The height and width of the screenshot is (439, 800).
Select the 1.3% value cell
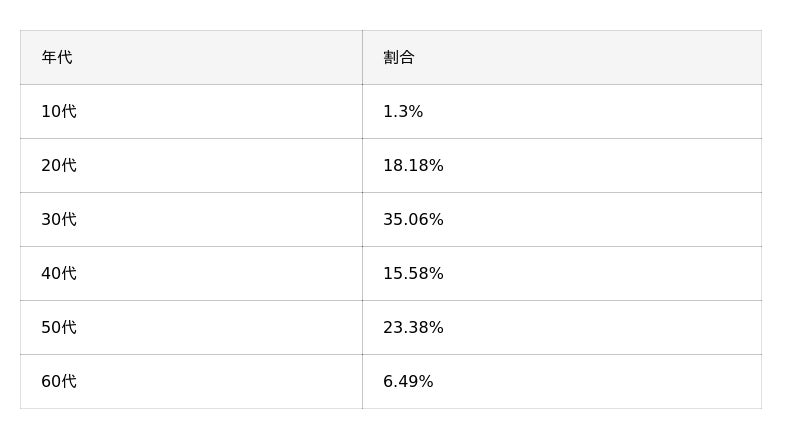pyautogui.click(x=403, y=112)
